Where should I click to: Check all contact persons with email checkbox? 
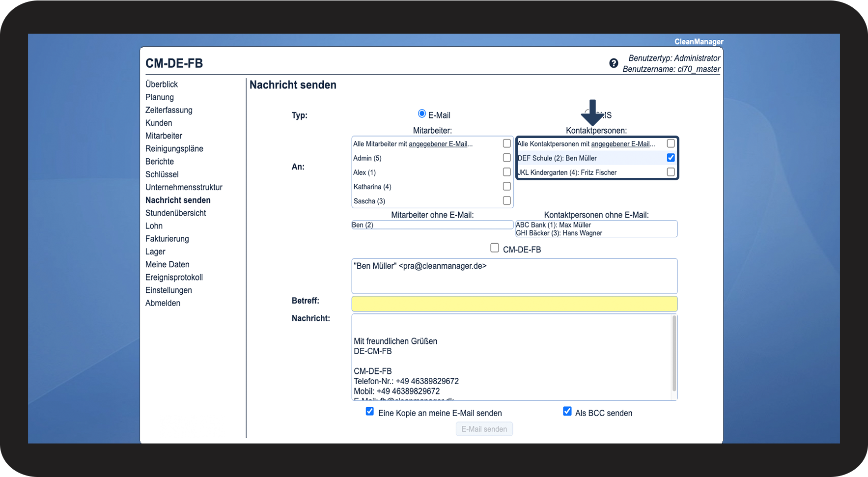[671, 143]
